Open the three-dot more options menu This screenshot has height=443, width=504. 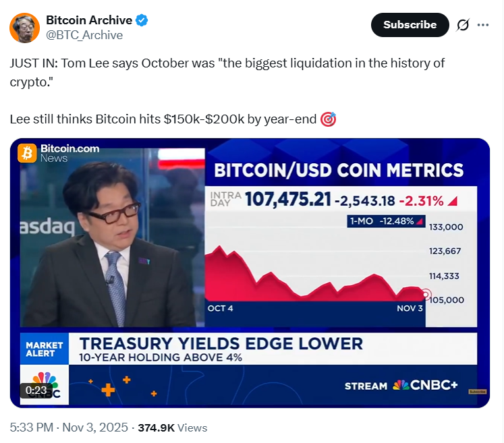click(483, 25)
